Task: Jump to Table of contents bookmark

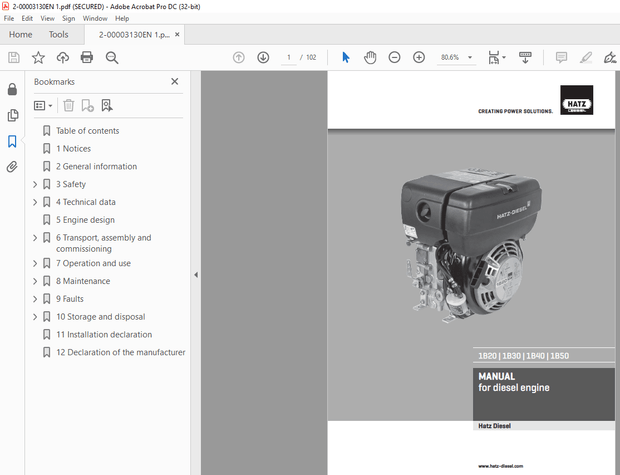Action: tap(87, 131)
